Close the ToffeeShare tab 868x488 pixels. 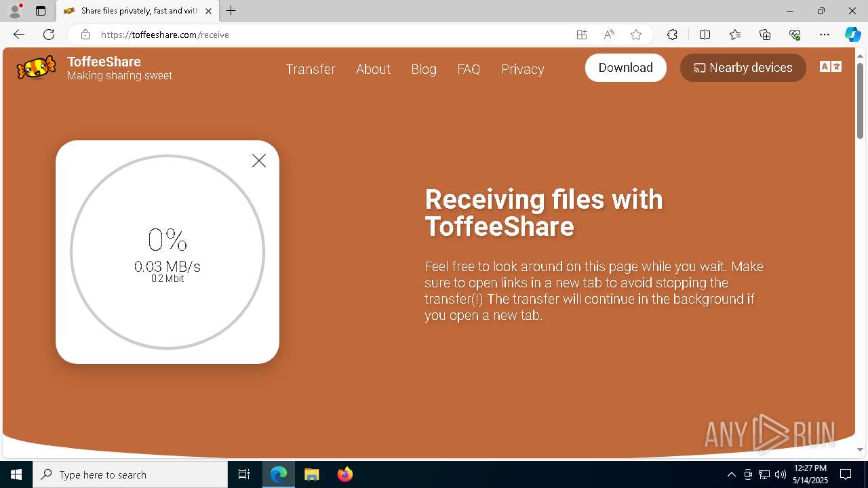pos(208,11)
